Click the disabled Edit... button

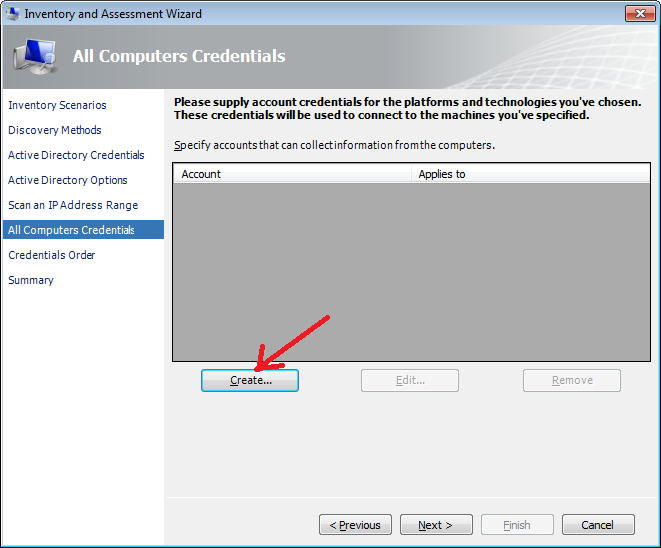[x=410, y=380]
